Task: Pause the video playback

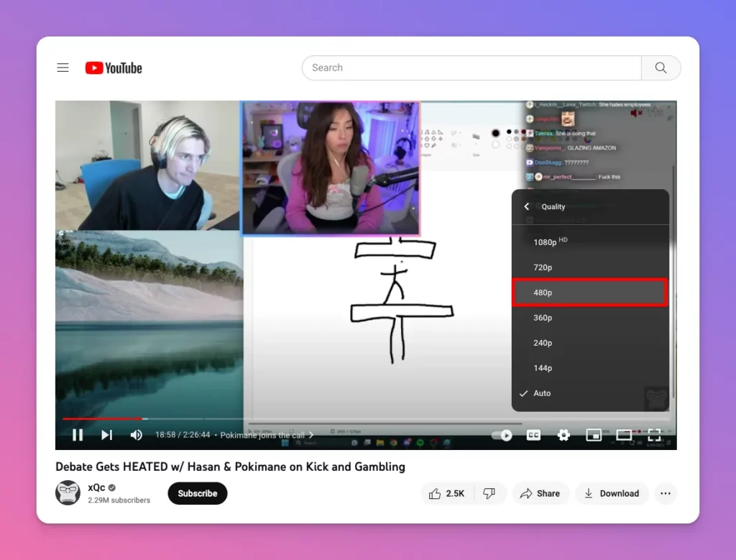Action: pyautogui.click(x=78, y=435)
